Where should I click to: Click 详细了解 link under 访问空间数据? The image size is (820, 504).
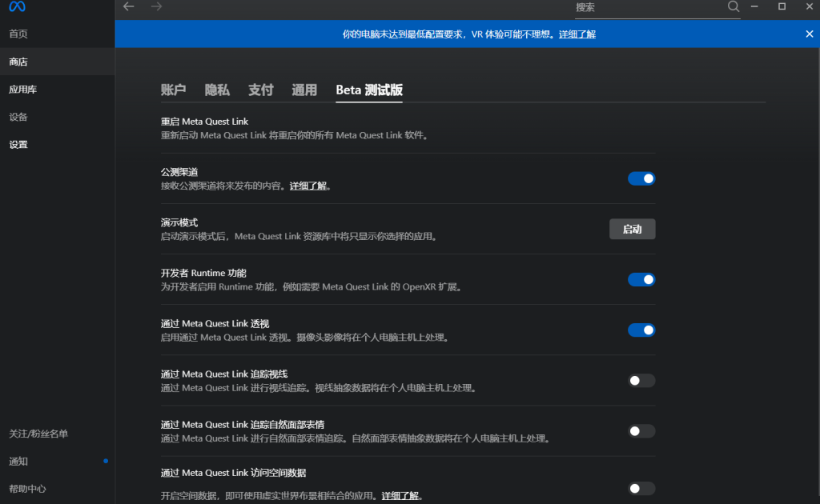[x=400, y=496]
